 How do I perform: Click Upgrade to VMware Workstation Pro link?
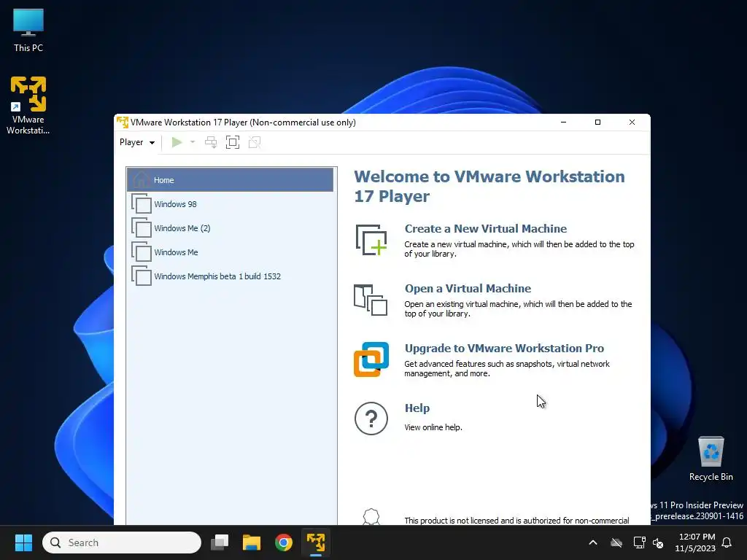(x=504, y=348)
